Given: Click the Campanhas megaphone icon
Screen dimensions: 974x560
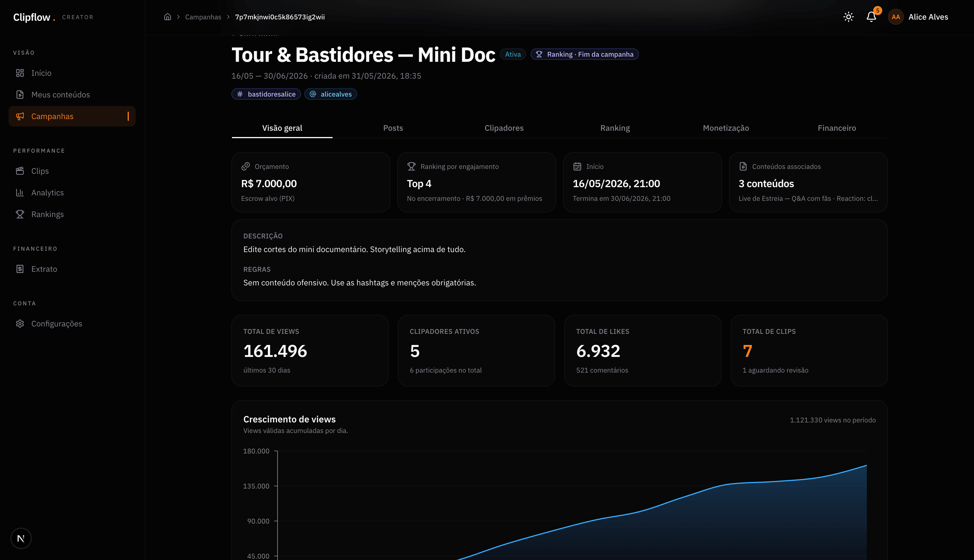Looking at the screenshot, I should click(20, 116).
